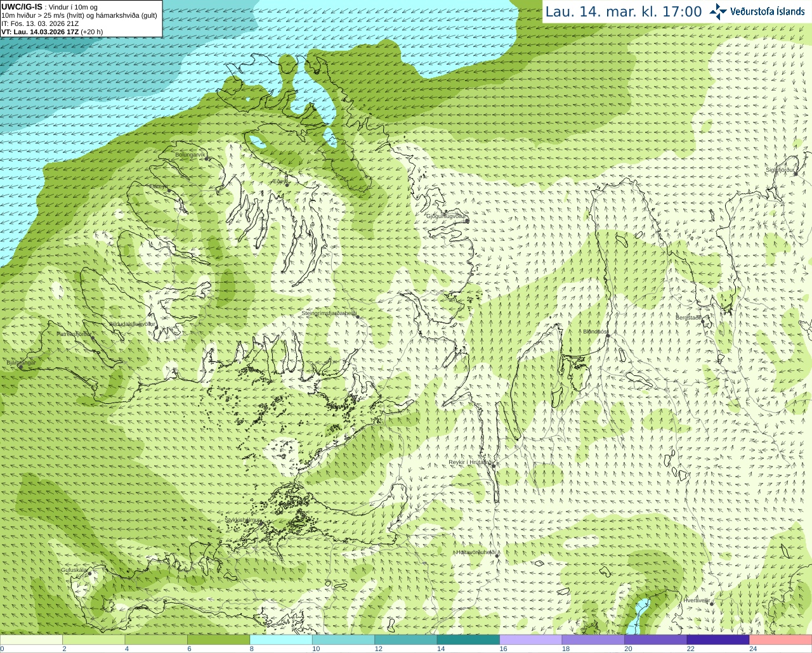Click the lavender 16–18 m/s legend swatch
The height and width of the screenshot is (653, 812).
pos(531,640)
